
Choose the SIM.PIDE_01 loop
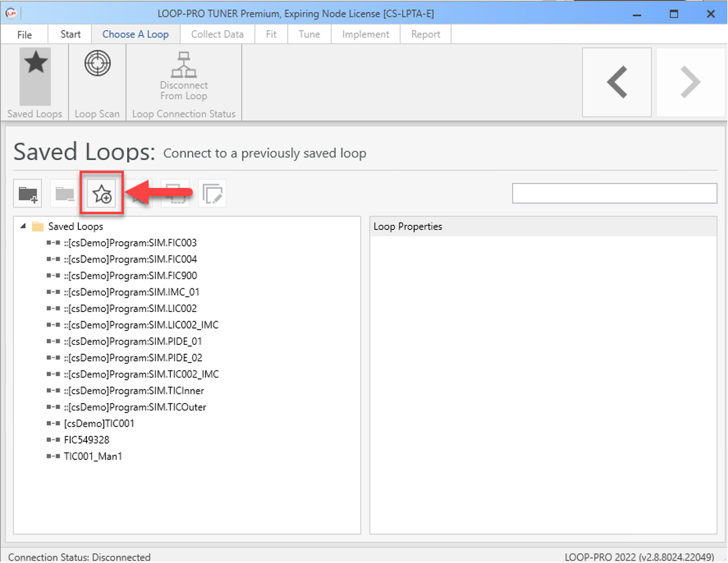(x=133, y=341)
